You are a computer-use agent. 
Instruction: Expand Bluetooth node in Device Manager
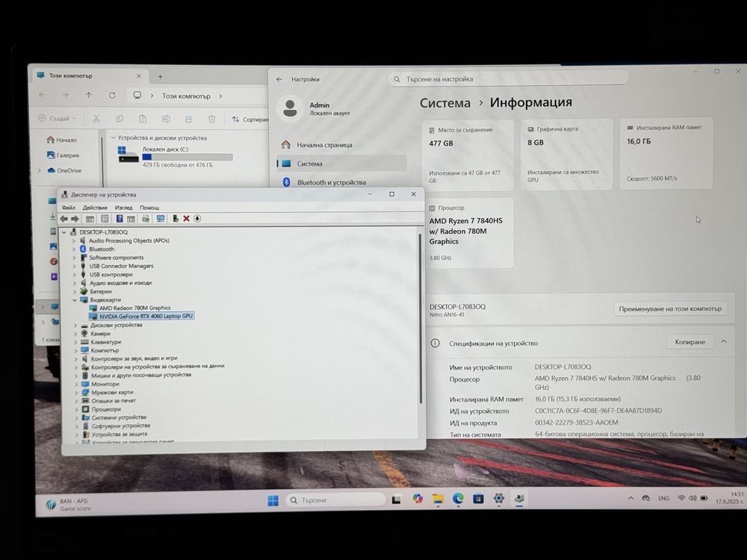[74, 249]
